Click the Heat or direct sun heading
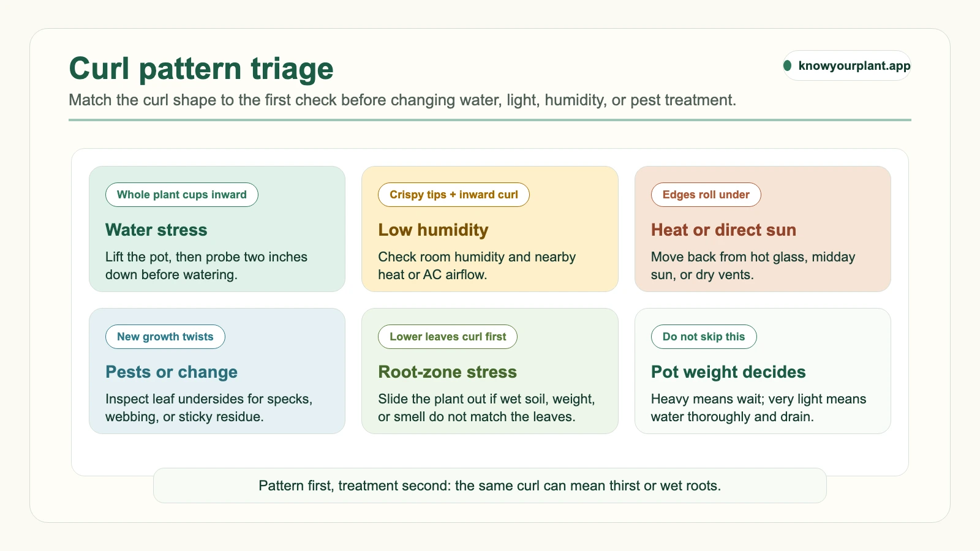Screen dimensions: 980x551 [x=723, y=230]
